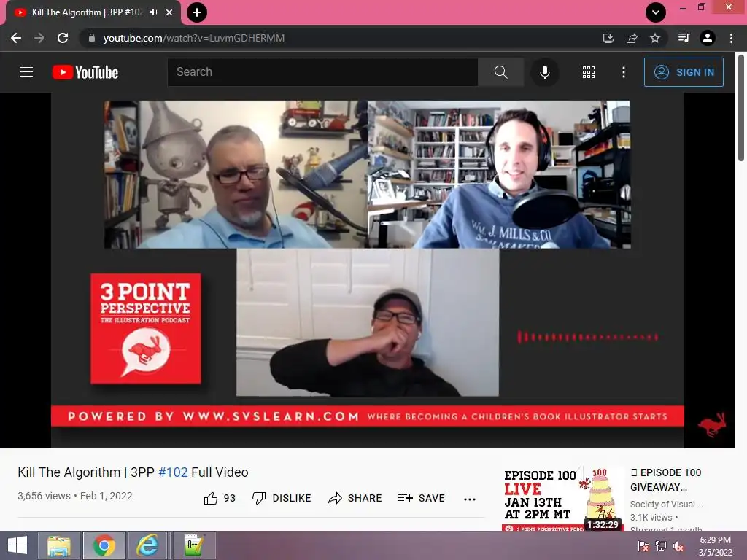Screen dimensions: 747x560
Task: Click the Chrome icon in taskbar
Action: [x=104, y=545]
